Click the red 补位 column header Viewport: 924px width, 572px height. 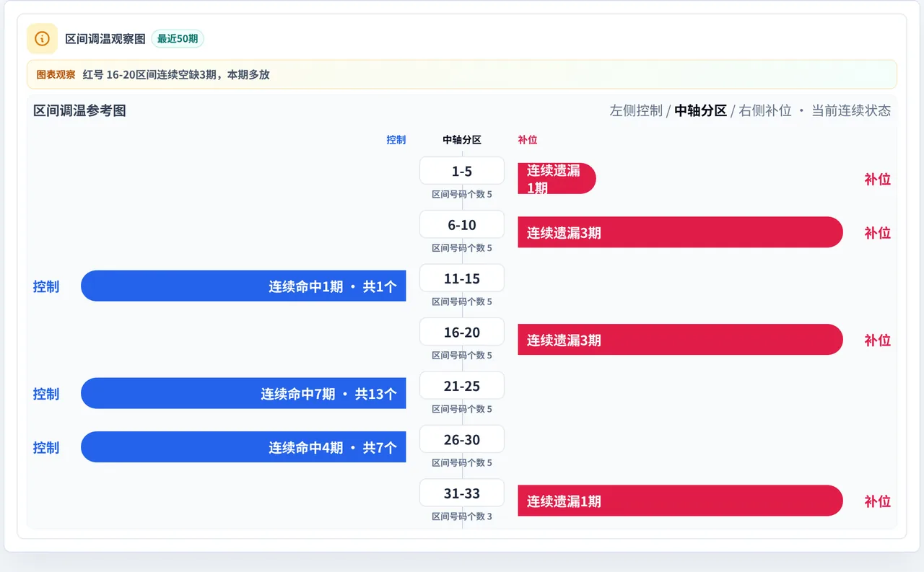(528, 140)
